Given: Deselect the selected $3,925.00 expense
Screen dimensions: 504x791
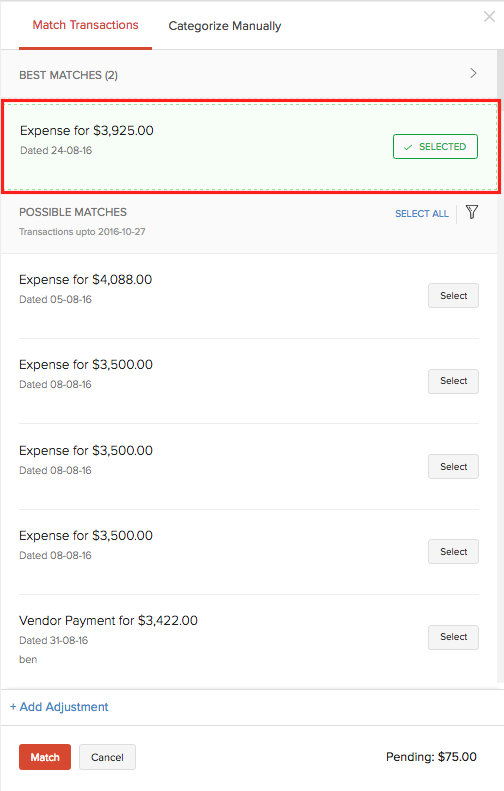Looking at the screenshot, I should (435, 147).
